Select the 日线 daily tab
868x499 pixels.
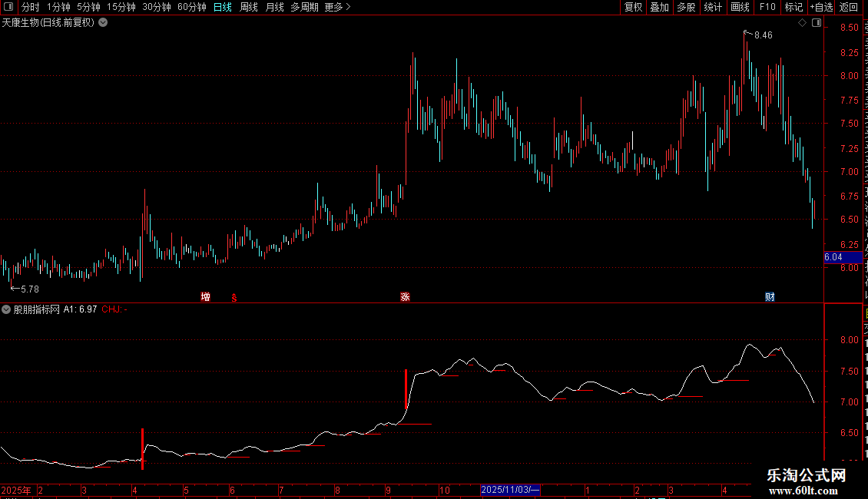223,7
